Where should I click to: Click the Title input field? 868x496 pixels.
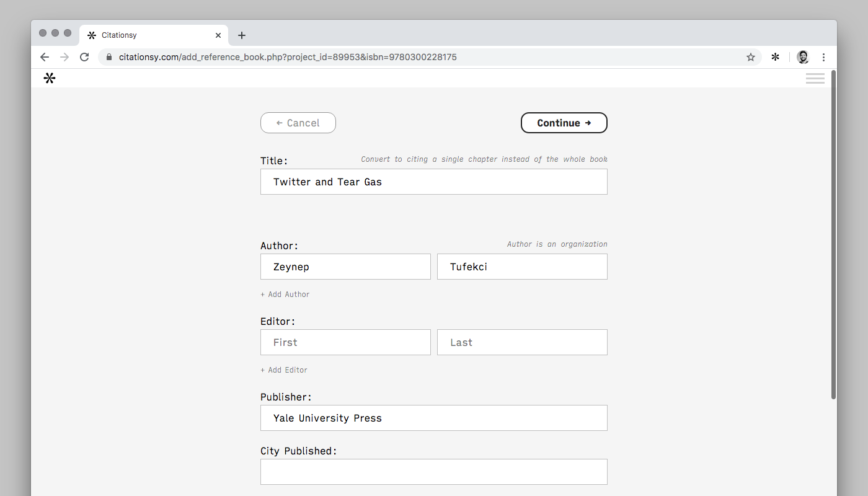pyautogui.click(x=434, y=182)
